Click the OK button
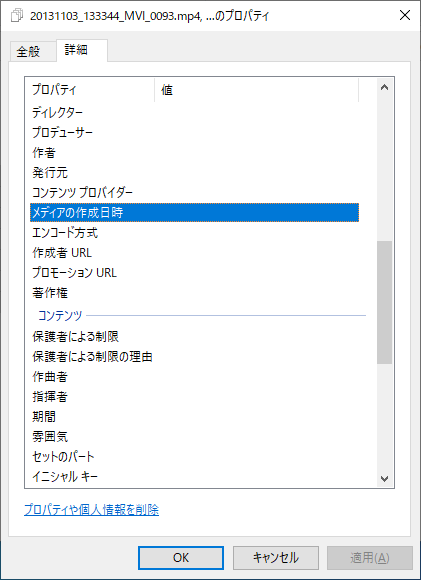 coord(181,557)
